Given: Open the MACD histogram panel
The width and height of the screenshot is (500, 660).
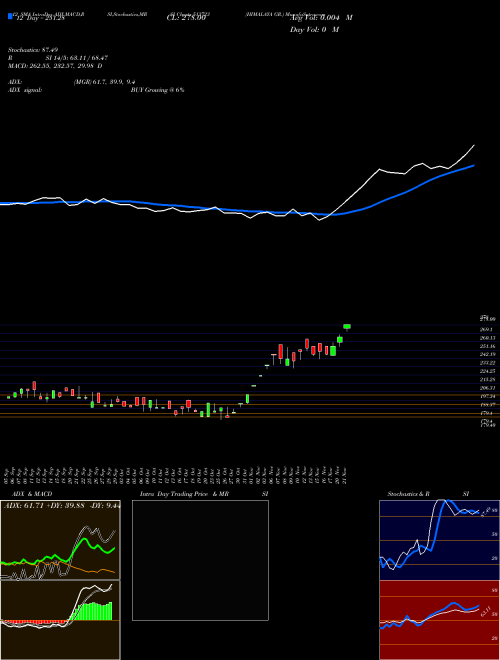Looking at the screenshot, I should (60, 620).
